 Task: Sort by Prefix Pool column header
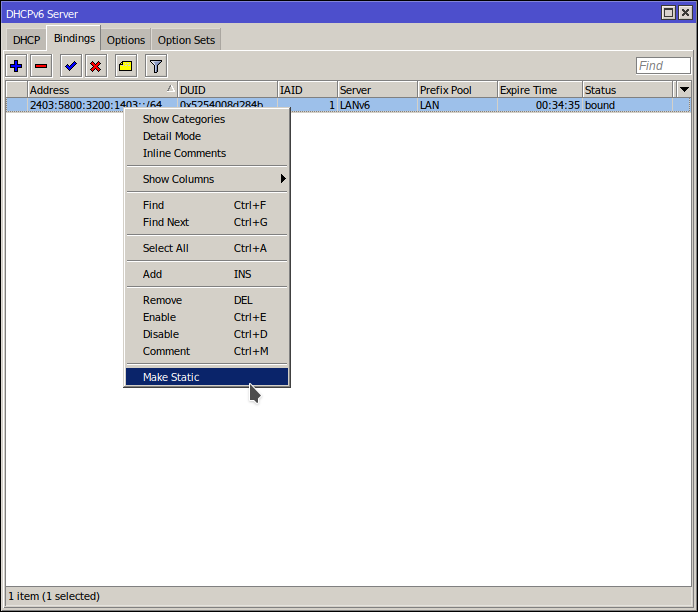(457, 90)
